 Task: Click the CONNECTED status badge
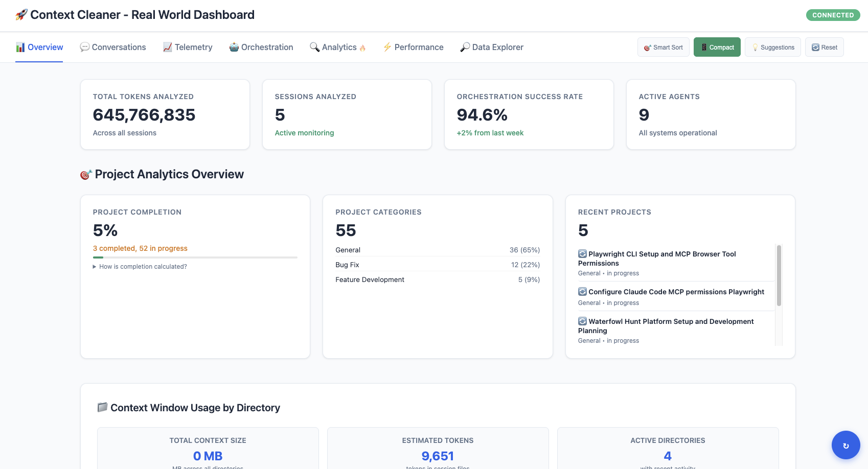click(x=833, y=15)
